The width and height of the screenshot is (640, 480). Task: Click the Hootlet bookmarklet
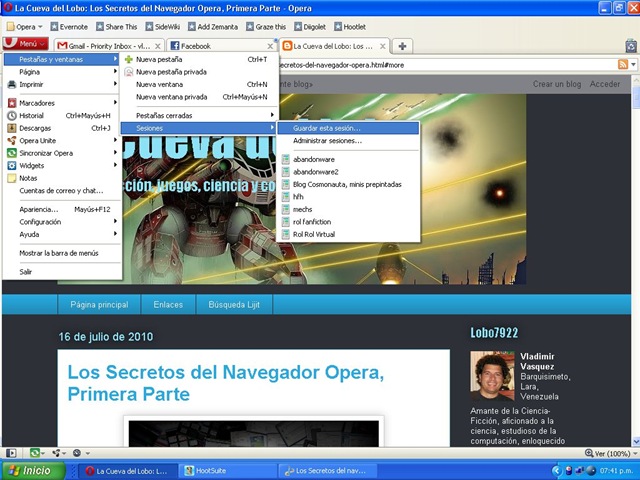click(x=350, y=27)
